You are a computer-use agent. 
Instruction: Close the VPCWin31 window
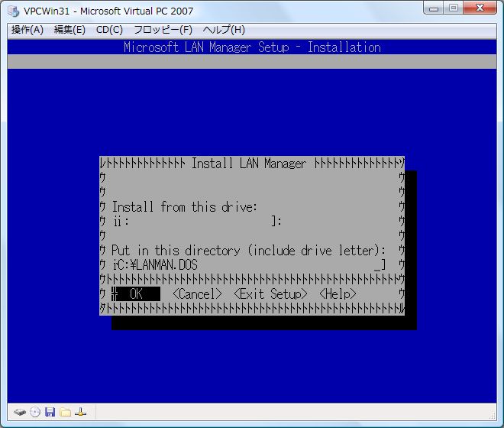480,8
